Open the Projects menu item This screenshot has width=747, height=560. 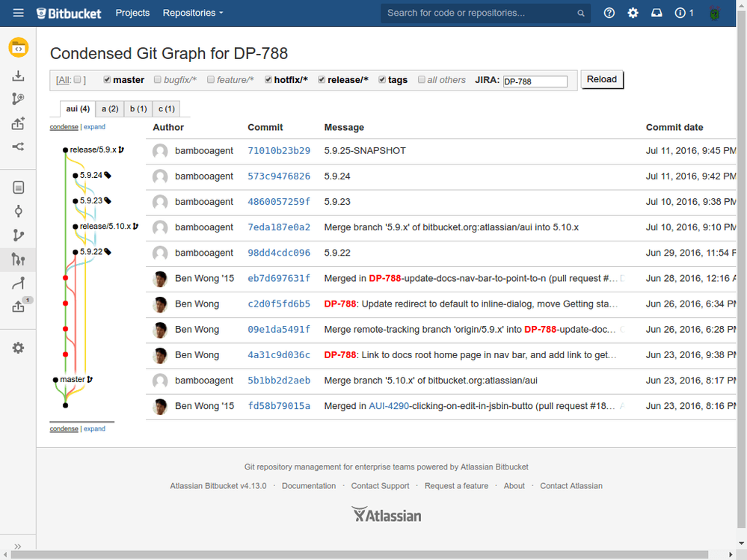coord(132,13)
